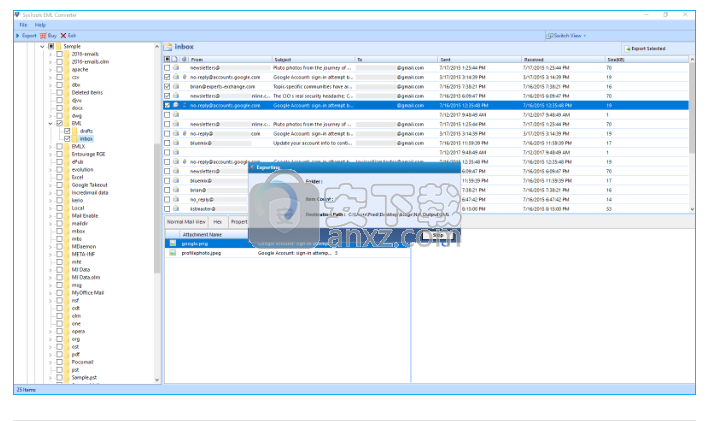Select the profilephoto.jpeg attachment row
The width and height of the screenshot is (714, 421).
(x=287, y=253)
